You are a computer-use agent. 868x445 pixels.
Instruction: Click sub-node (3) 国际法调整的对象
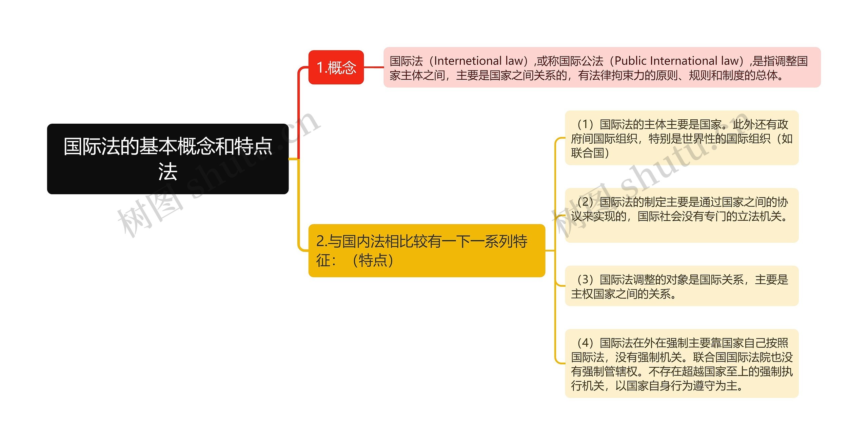point(682,286)
